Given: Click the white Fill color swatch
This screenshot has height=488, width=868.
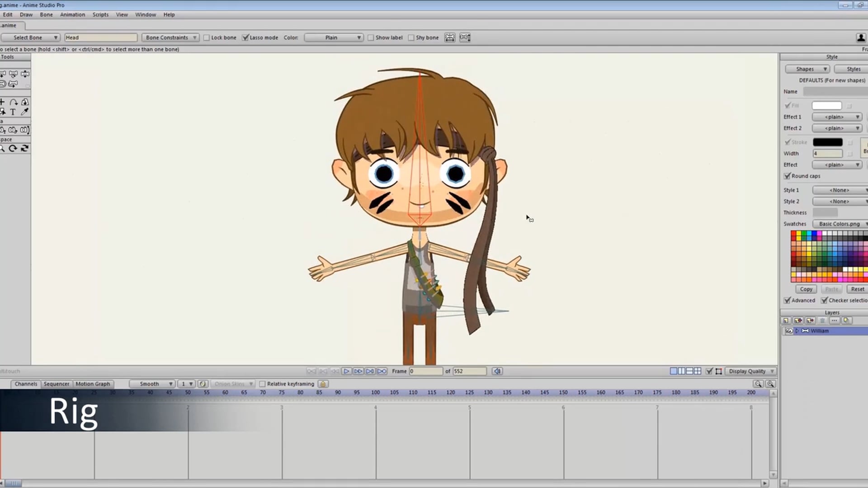Looking at the screenshot, I should pyautogui.click(x=827, y=106).
